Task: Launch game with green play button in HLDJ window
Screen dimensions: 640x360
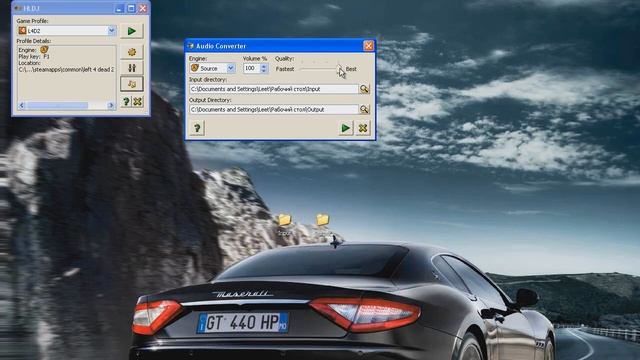Action: click(x=131, y=31)
